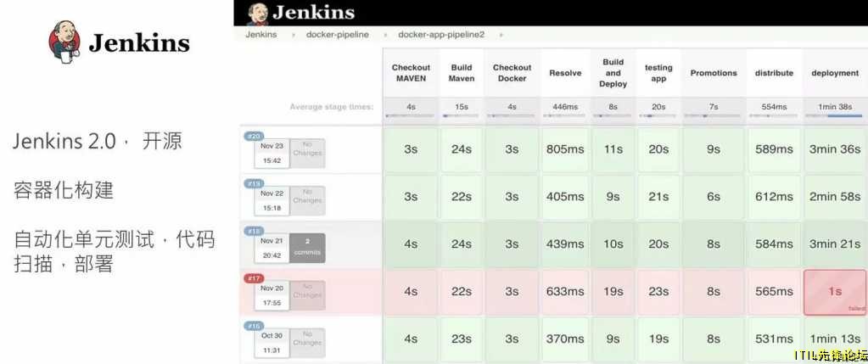The height and width of the screenshot is (364, 868).
Task: Click the 6s Promotions cell
Action: pyautogui.click(x=714, y=197)
